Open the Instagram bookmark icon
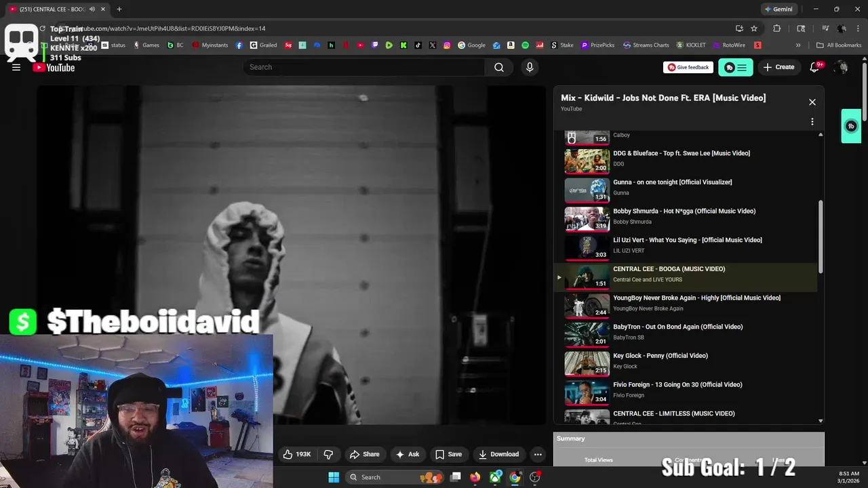Image resolution: width=868 pixels, height=488 pixels. tap(447, 45)
